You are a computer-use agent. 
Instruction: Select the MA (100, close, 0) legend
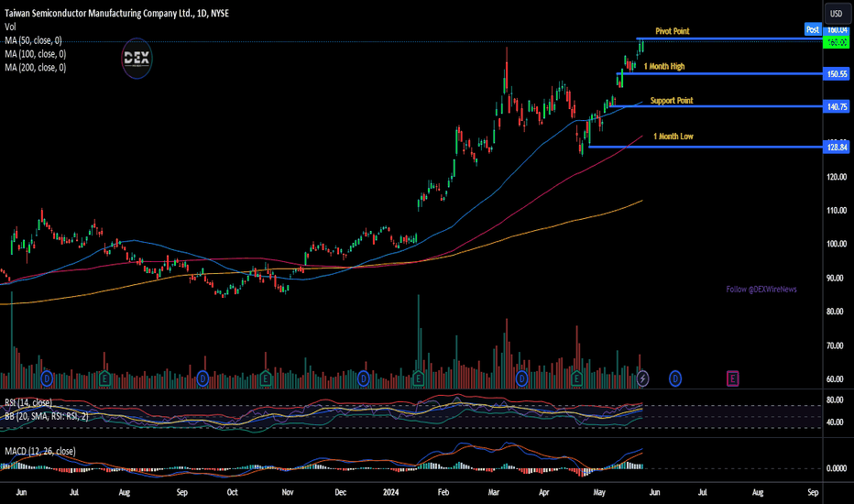coord(36,54)
